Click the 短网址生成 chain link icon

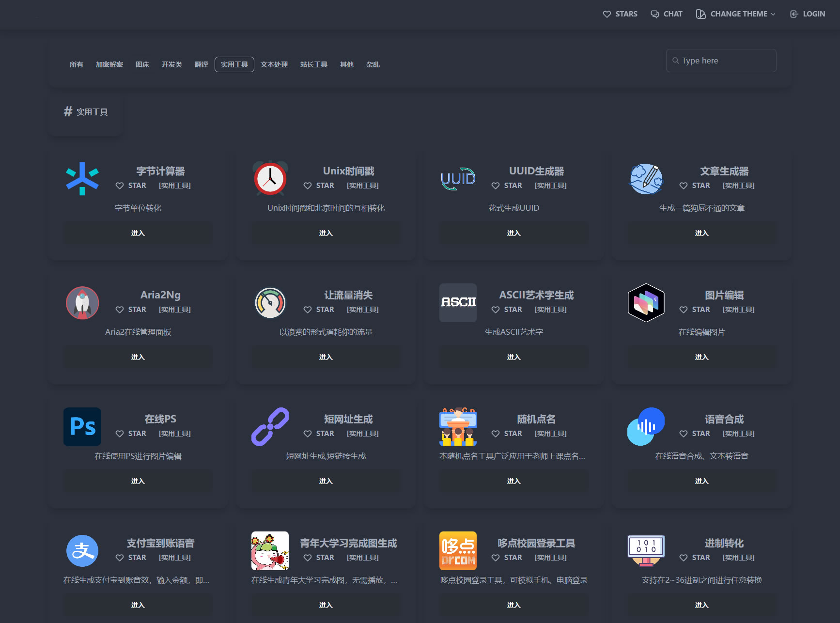pyautogui.click(x=270, y=426)
